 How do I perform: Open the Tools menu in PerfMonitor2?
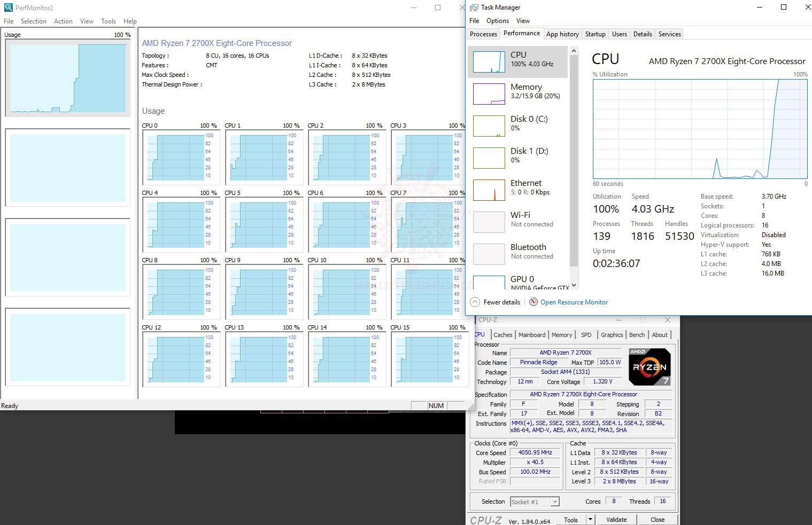coord(109,21)
